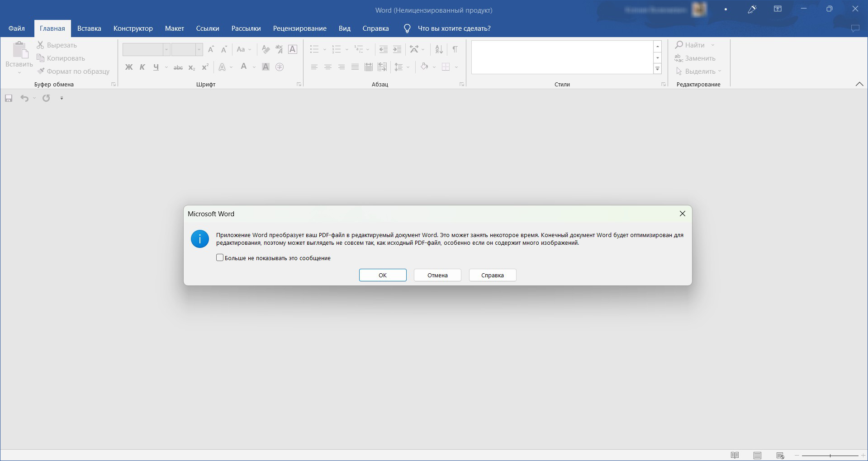The height and width of the screenshot is (461, 868).
Task: Click the align left icon
Action: (314, 67)
